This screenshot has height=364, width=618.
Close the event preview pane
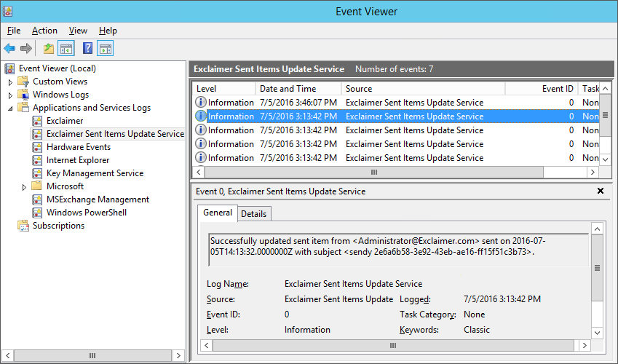tap(601, 191)
